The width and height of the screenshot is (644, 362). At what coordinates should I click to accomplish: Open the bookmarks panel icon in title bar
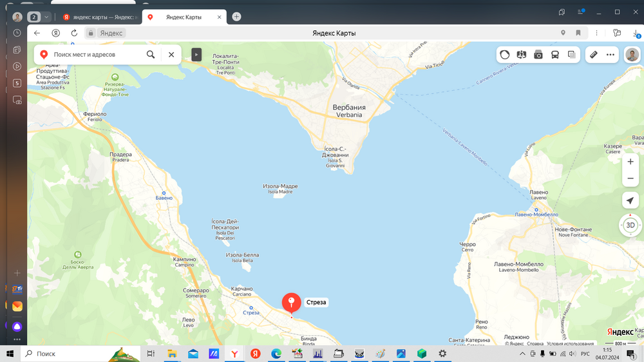(x=562, y=12)
